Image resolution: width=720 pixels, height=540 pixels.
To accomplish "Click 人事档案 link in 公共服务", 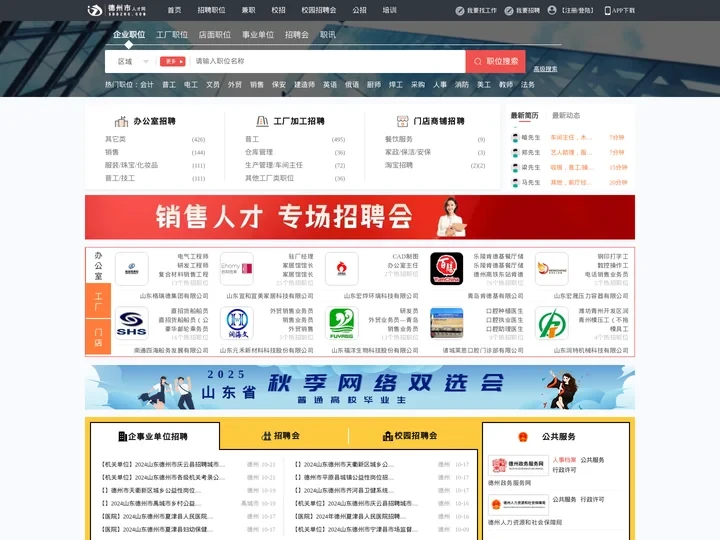I will click(564, 460).
